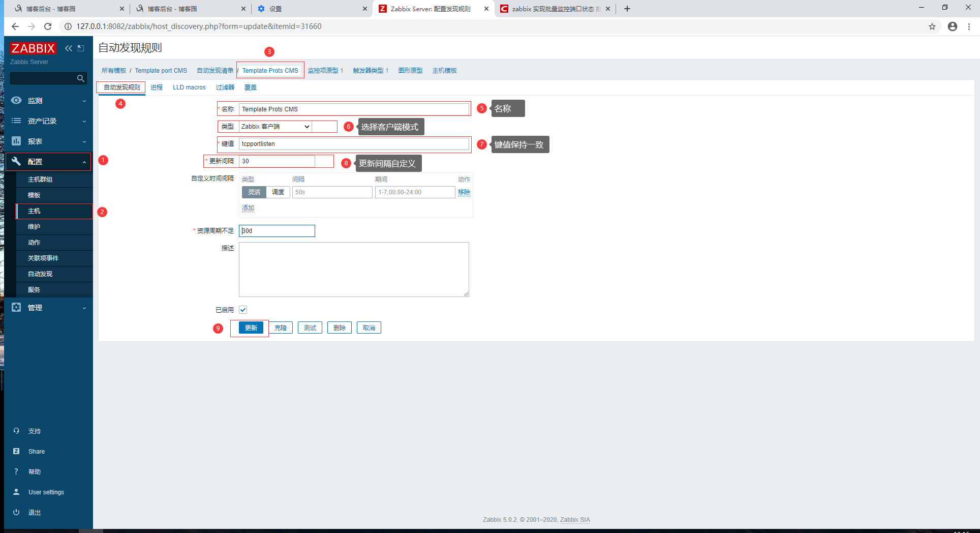Click the 删除 button
This screenshot has width=980, height=533.
click(x=340, y=328)
